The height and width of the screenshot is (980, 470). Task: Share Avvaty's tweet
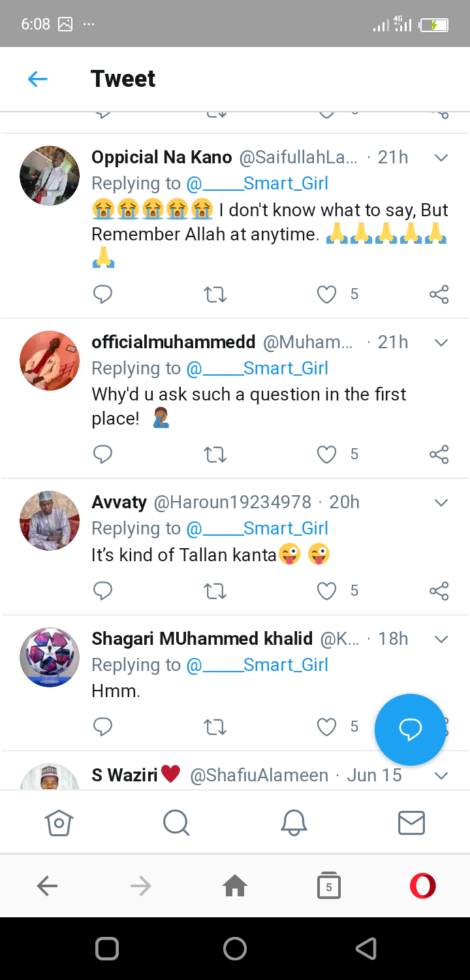click(439, 591)
